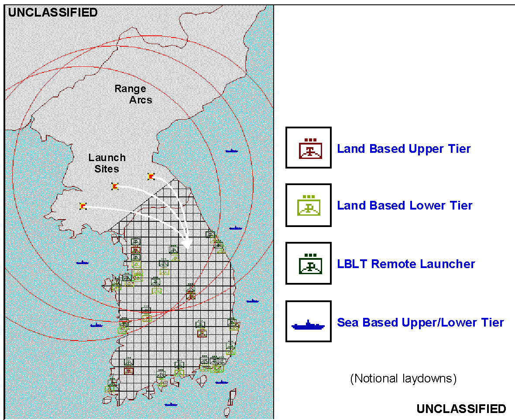Click the "LBLT Remote Launcher" label
The height and width of the screenshot is (420, 515).
pos(406,264)
